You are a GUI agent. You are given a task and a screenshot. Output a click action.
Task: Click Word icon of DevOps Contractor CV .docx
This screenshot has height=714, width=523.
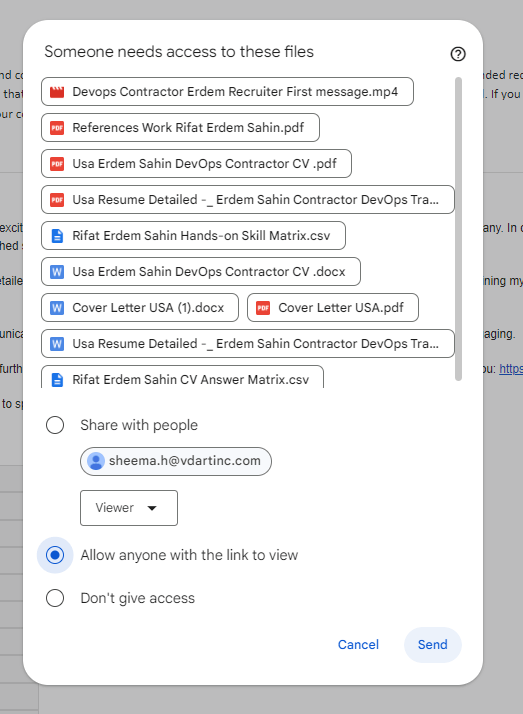57,272
